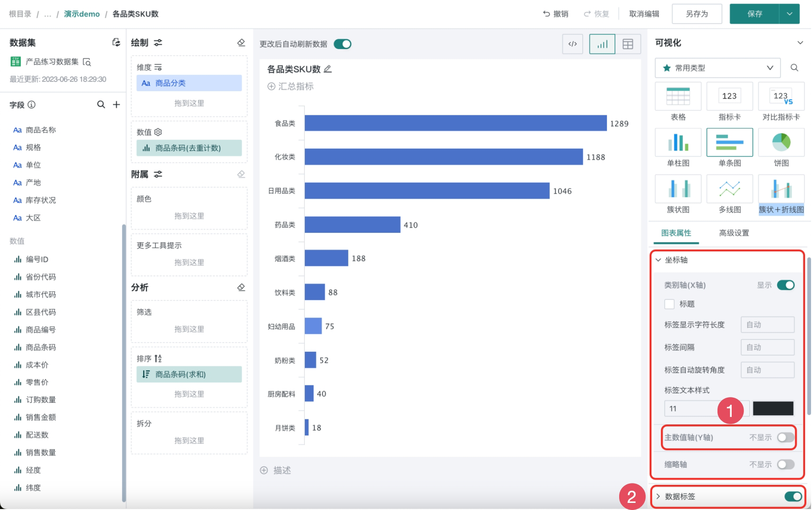Screen dimensions: 812x510
Task: Switch to 图表属性 tab
Action: 676,233
